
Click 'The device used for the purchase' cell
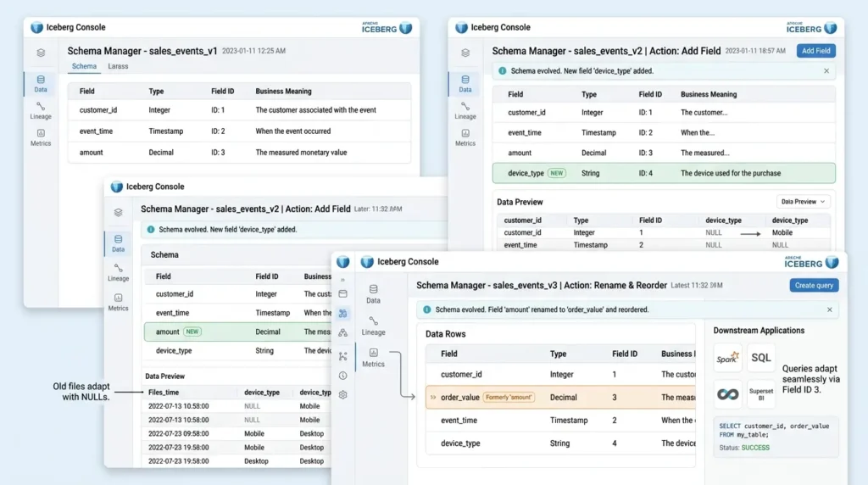click(730, 173)
